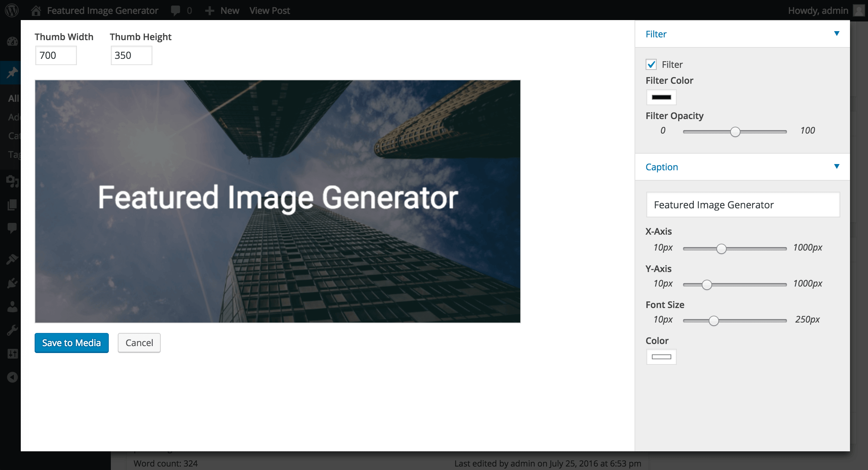Screen dimensions: 868x470
Task: Open the Plugins plug icon in sidebar
Action: click(x=12, y=283)
